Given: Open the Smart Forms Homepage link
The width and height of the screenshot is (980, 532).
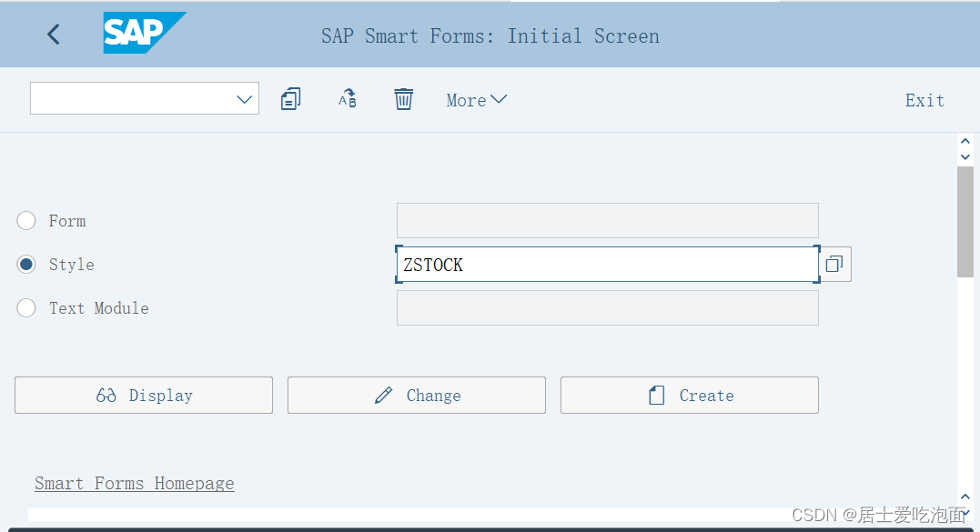Looking at the screenshot, I should tap(135, 483).
